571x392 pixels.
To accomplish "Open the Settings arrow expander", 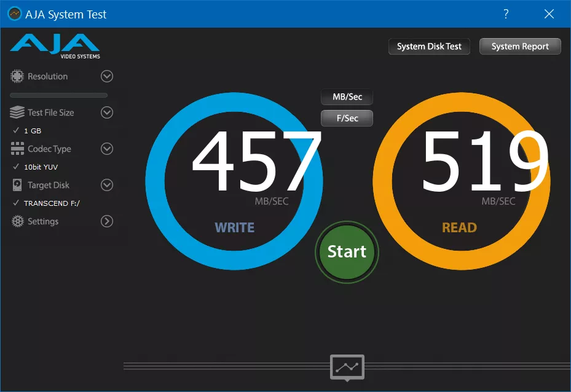I will click(x=107, y=221).
